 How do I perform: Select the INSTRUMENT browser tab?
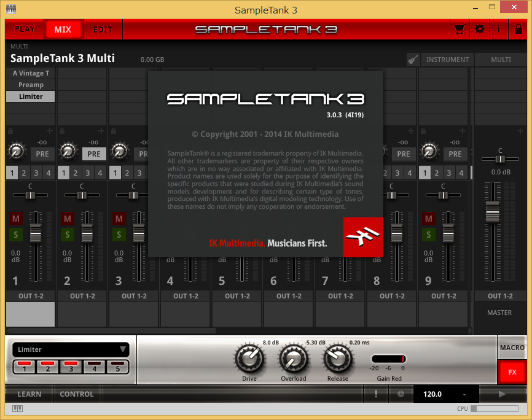447,60
